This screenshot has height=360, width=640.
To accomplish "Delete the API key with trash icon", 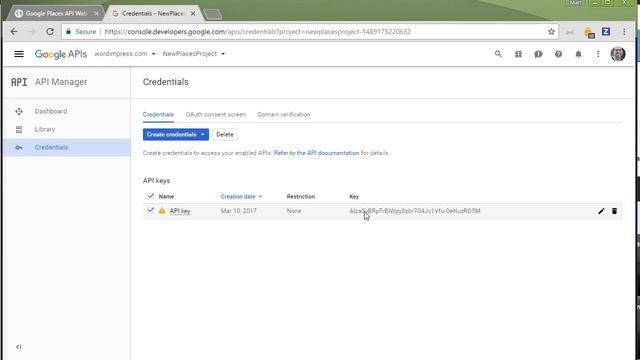I will coord(614,211).
